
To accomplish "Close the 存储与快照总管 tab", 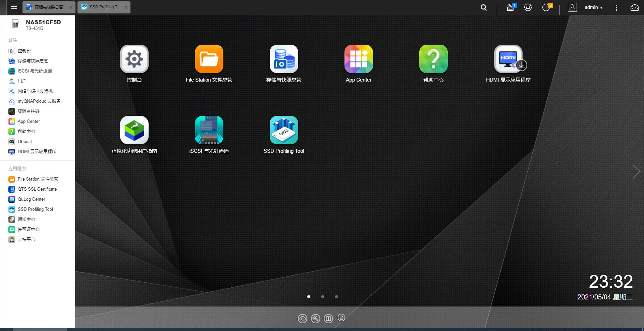I will pyautogui.click(x=71, y=7).
